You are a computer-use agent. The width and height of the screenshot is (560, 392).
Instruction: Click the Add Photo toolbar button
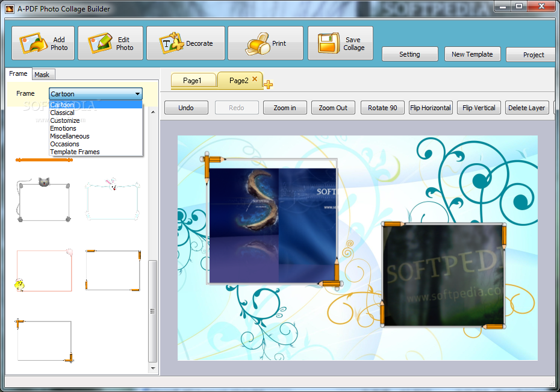[43, 43]
